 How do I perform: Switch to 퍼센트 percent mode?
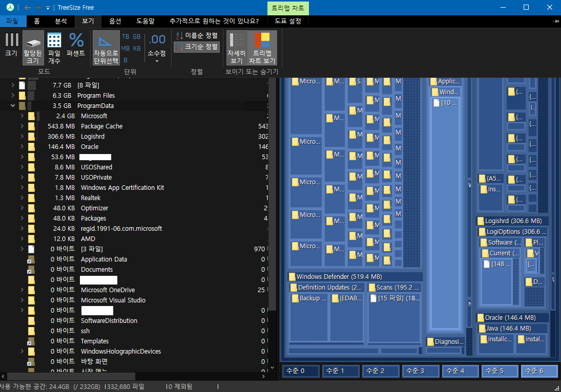pyautogui.click(x=76, y=45)
